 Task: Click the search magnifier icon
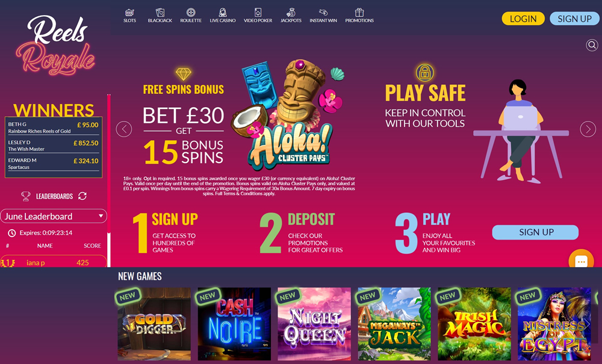(x=592, y=45)
